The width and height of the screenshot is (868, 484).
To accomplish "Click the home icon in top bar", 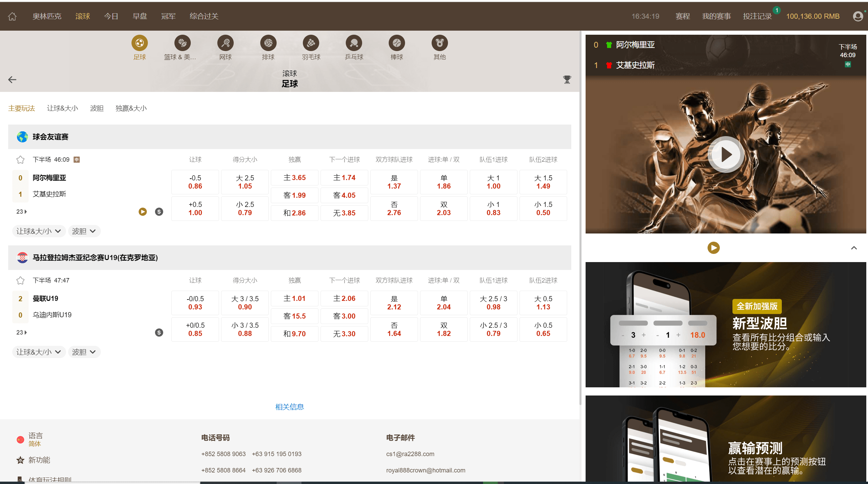I will (12, 16).
